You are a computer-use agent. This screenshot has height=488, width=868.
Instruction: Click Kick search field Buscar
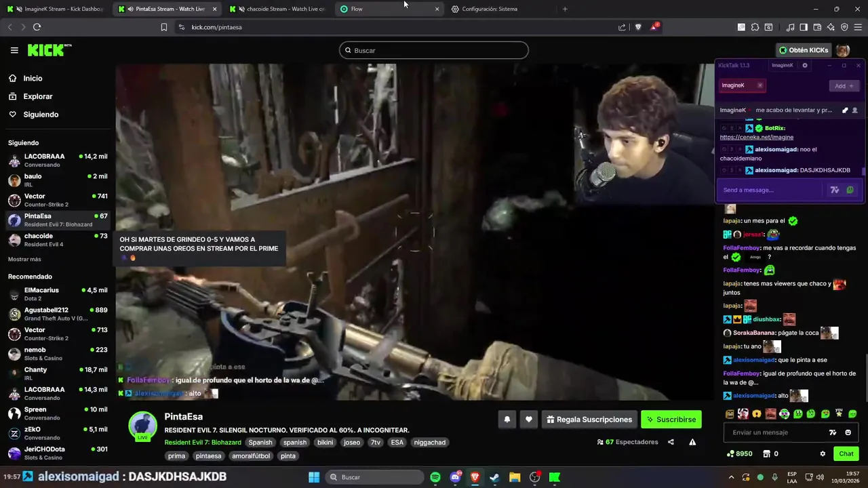pos(434,50)
